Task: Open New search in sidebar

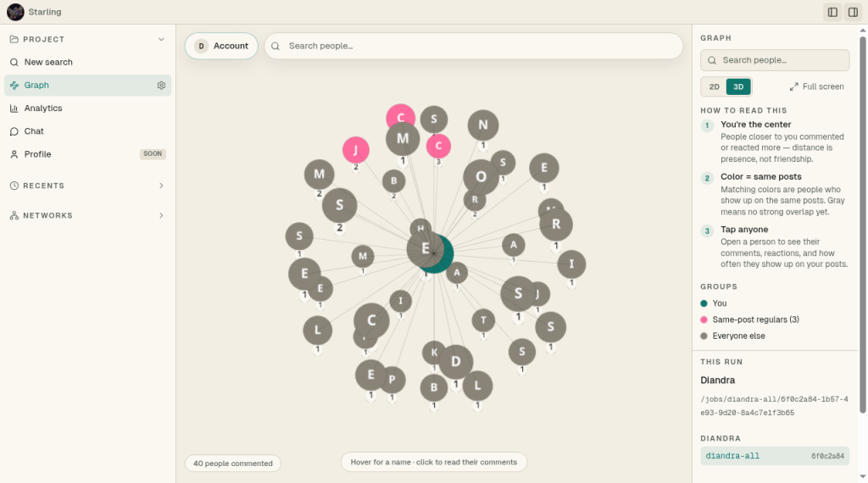Action: [x=87, y=62]
